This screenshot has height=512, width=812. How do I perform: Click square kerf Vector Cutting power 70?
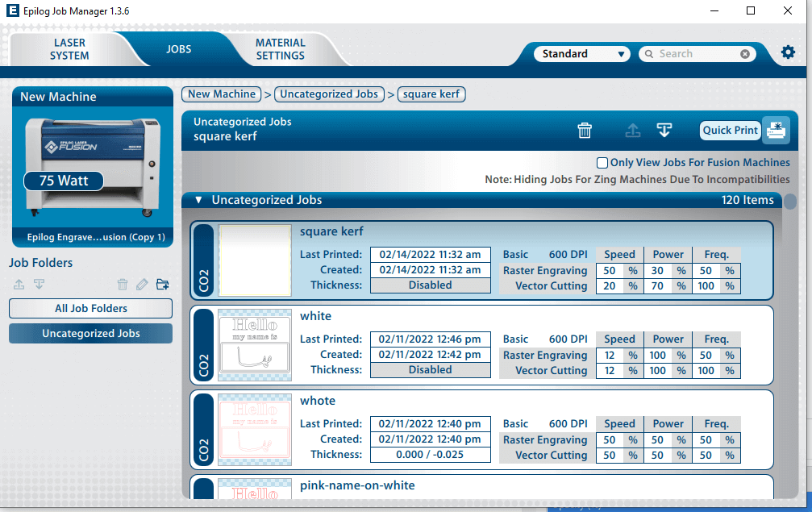657,285
